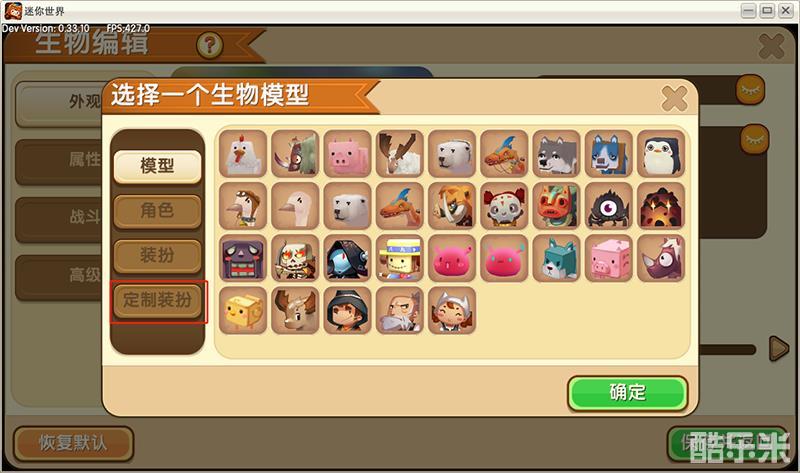Image resolution: width=800 pixels, height=473 pixels.
Task: Open the 模型 tab
Action: click(x=157, y=166)
